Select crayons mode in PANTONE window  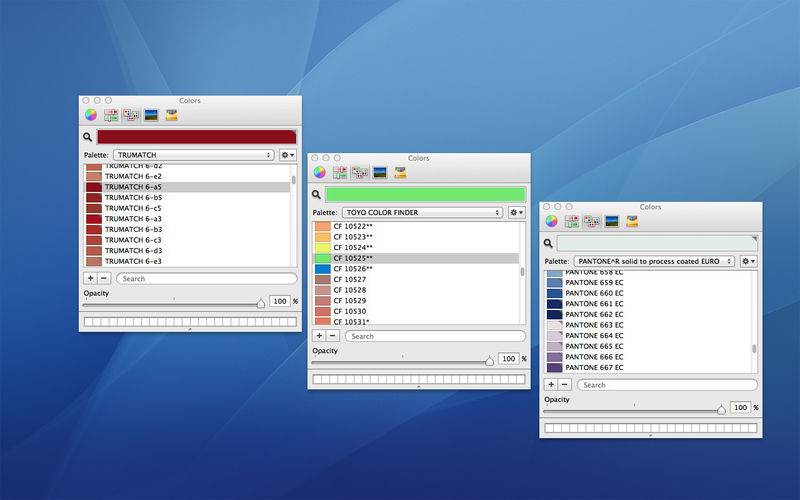click(632, 221)
